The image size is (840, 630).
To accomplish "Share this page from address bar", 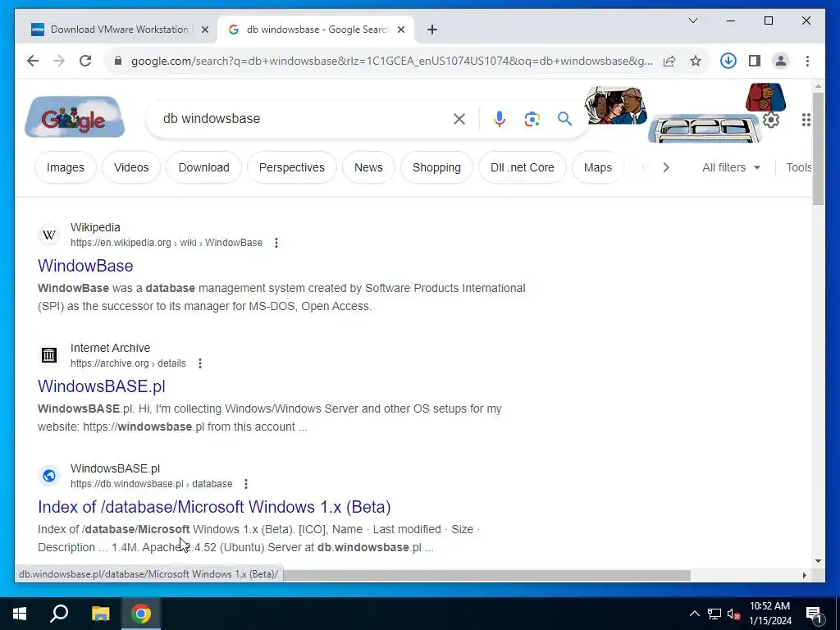I will [x=669, y=61].
